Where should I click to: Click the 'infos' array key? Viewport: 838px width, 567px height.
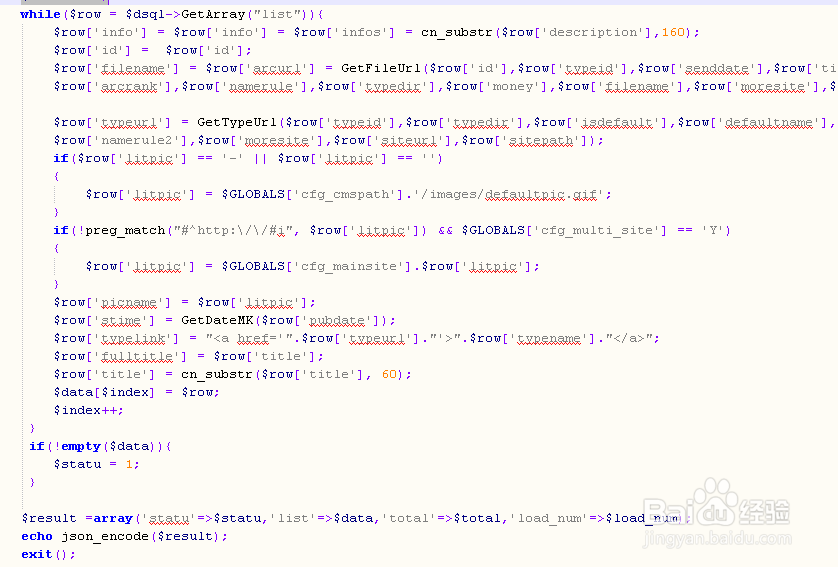pyautogui.click(x=361, y=33)
